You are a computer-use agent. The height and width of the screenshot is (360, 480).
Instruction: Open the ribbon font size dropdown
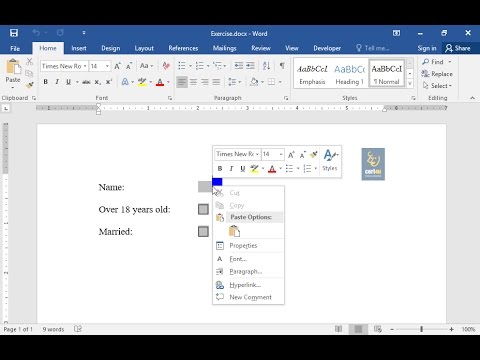pyautogui.click(x=107, y=66)
